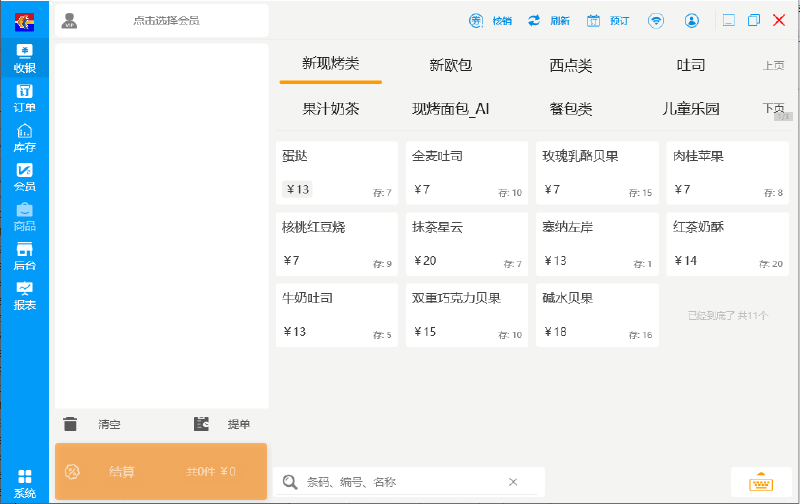Click the 刷新 refresh arrows icon
Image resolution: width=800 pixels, height=504 pixels.
point(534,21)
